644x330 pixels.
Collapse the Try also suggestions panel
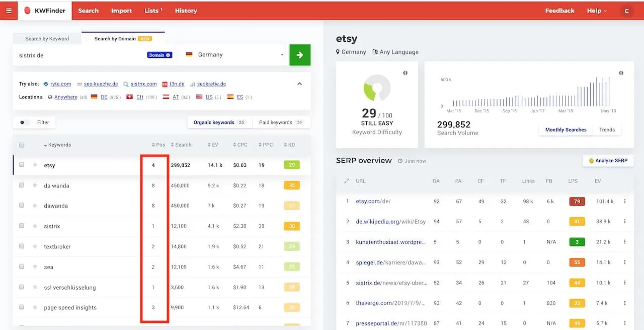[299, 84]
